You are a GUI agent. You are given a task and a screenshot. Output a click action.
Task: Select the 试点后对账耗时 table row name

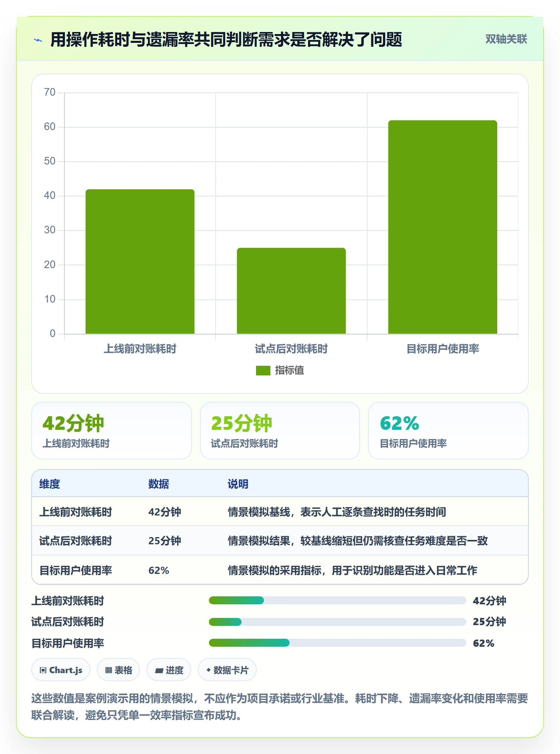76,541
